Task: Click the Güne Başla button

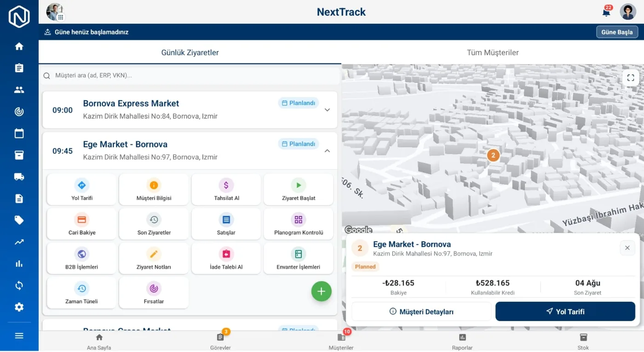Action: click(617, 32)
